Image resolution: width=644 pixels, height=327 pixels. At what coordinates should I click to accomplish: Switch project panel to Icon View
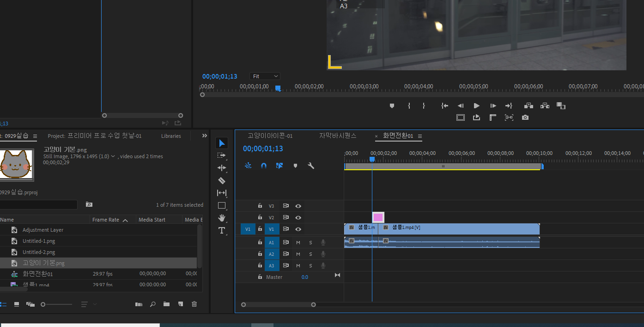[17, 304]
